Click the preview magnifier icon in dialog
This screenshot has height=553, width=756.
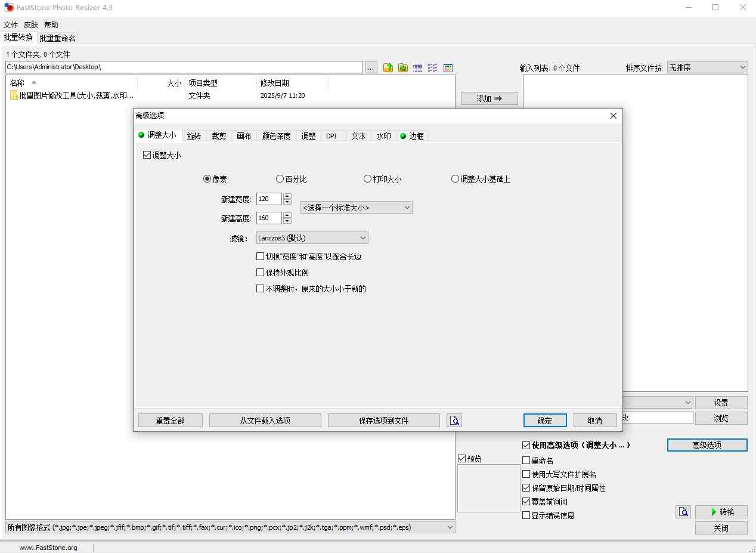[x=454, y=421]
